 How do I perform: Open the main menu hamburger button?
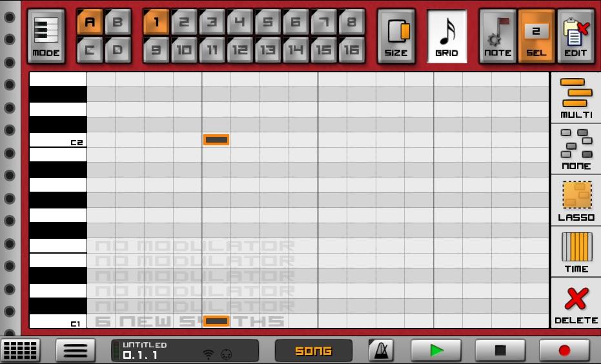tap(76, 350)
